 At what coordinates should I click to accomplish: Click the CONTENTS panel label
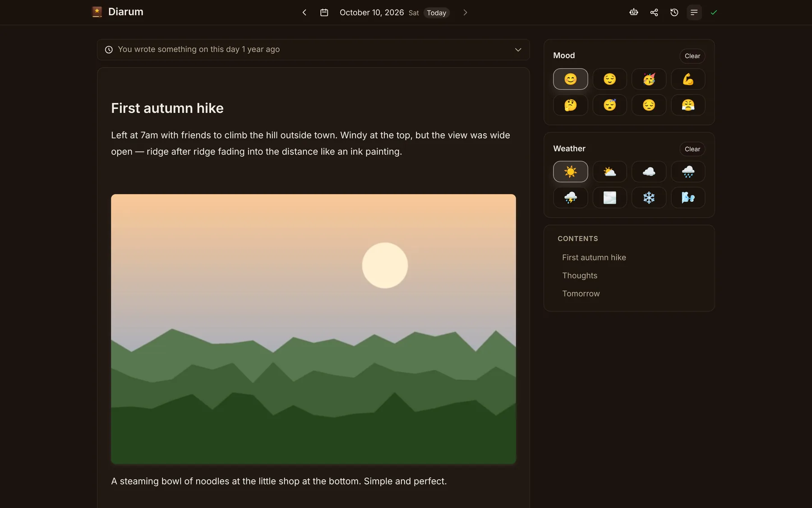(x=578, y=238)
